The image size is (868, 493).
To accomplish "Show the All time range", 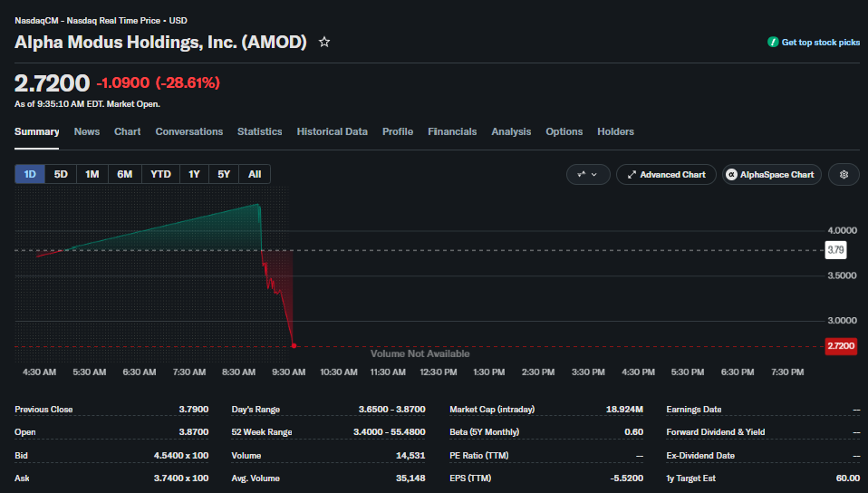I will pyautogui.click(x=255, y=174).
